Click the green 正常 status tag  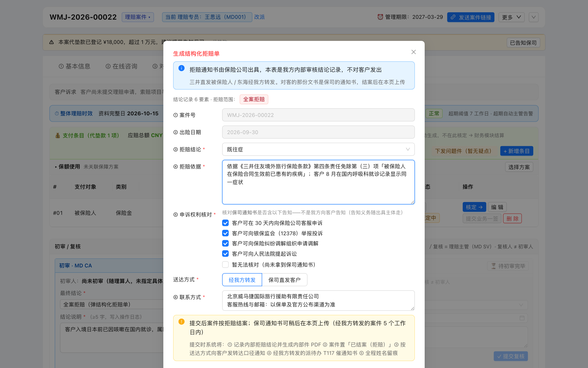tap(434, 113)
